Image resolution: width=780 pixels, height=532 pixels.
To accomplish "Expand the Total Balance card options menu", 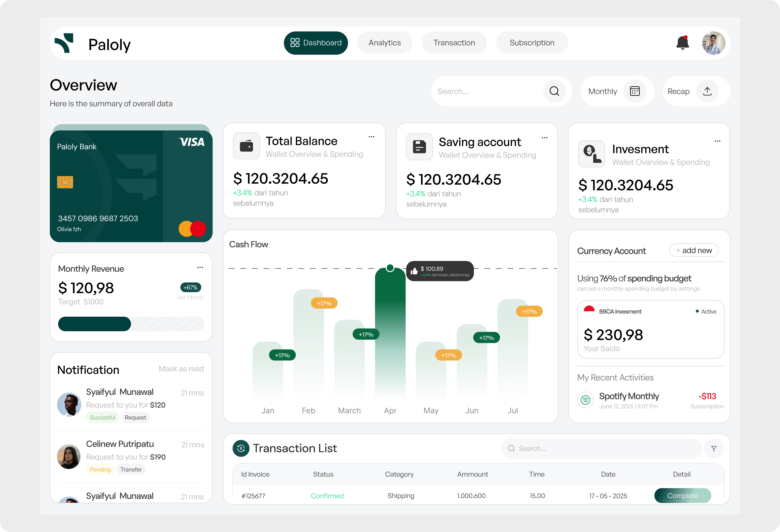I will (x=372, y=137).
